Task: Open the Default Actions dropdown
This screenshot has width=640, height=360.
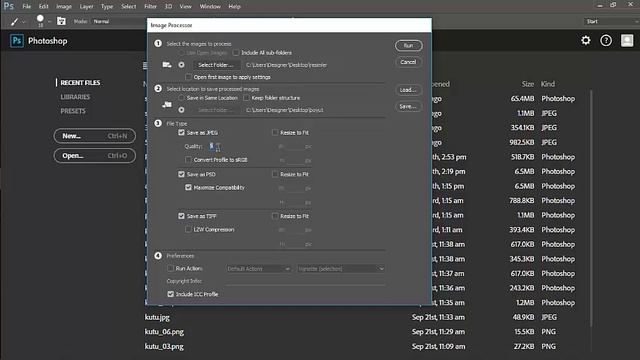Action: tap(259, 269)
